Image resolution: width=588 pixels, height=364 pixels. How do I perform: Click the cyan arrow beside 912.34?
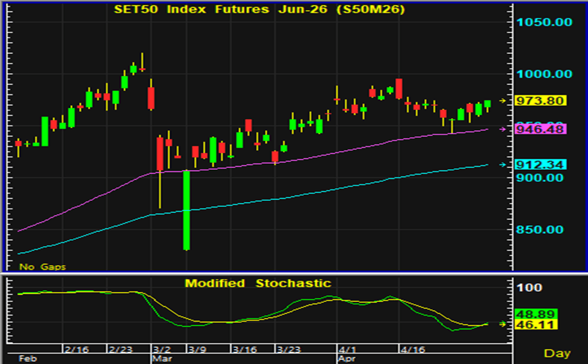click(502, 164)
